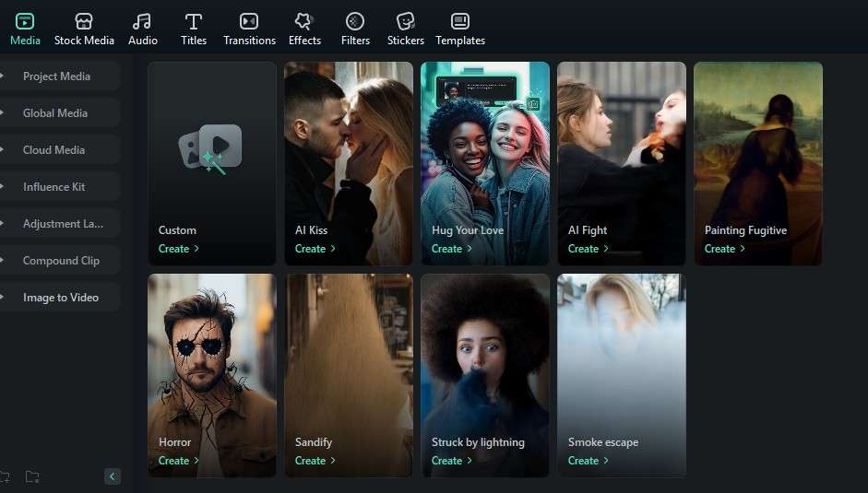
Task: Open the Effects sparkle icon
Action: [x=303, y=21]
